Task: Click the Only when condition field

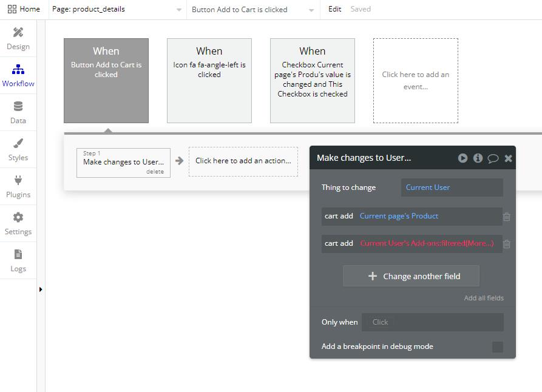Action: pyautogui.click(x=432, y=322)
